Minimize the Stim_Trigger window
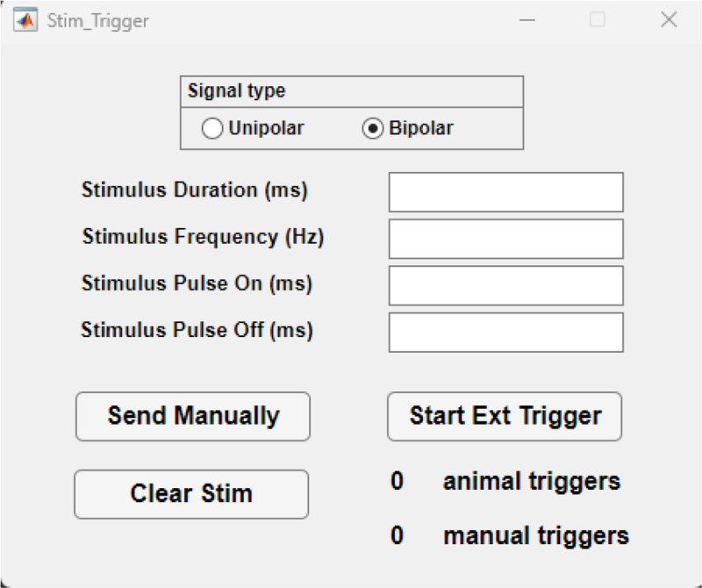This screenshot has height=588, width=702. click(528, 20)
